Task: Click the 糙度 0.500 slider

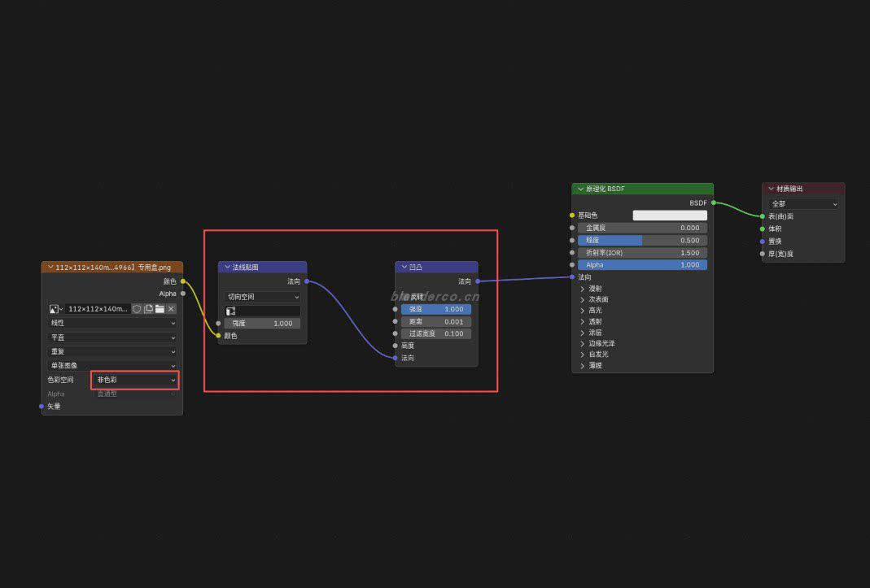Action: point(642,240)
